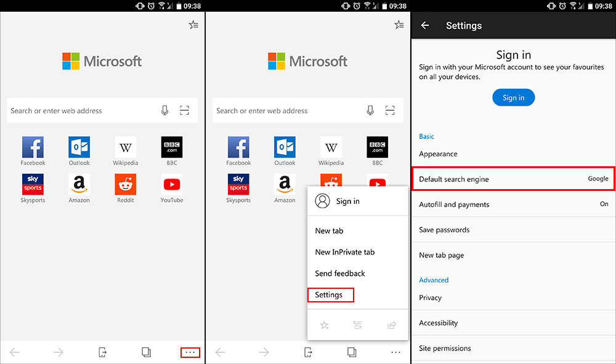
Task: Tap the back arrow in left screen bottom bar
Action: [15, 352]
